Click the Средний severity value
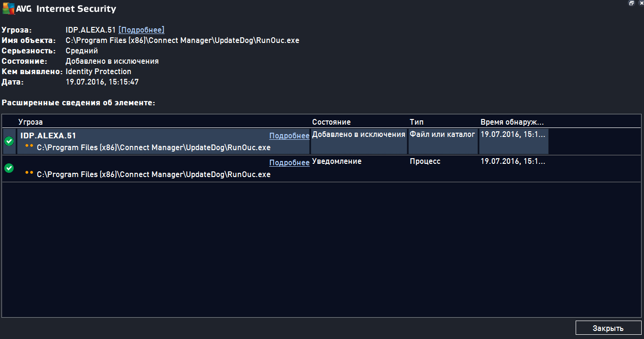644x339 pixels. [82, 51]
